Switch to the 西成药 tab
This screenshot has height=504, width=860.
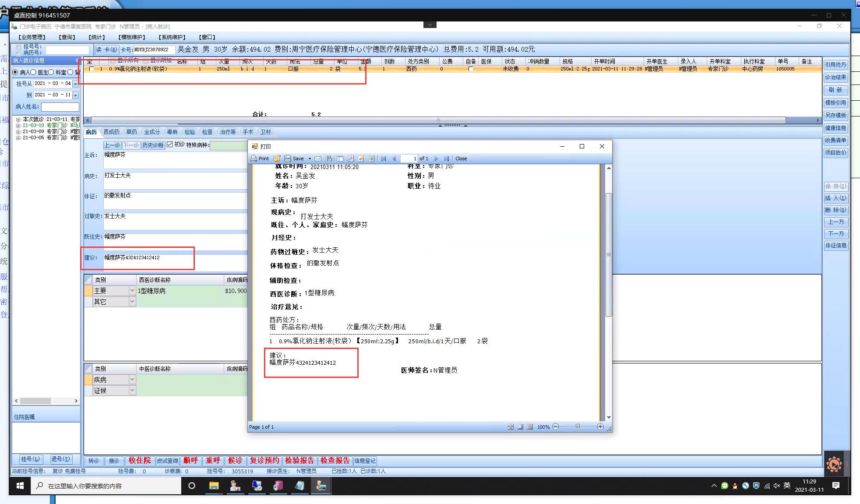tap(111, 132)
